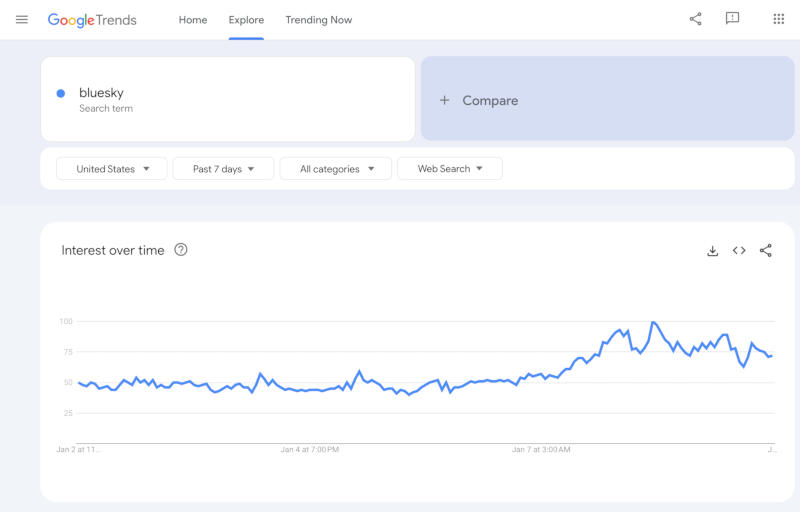
Task: Show help for Interest over time
Action: tap(181, 250)
